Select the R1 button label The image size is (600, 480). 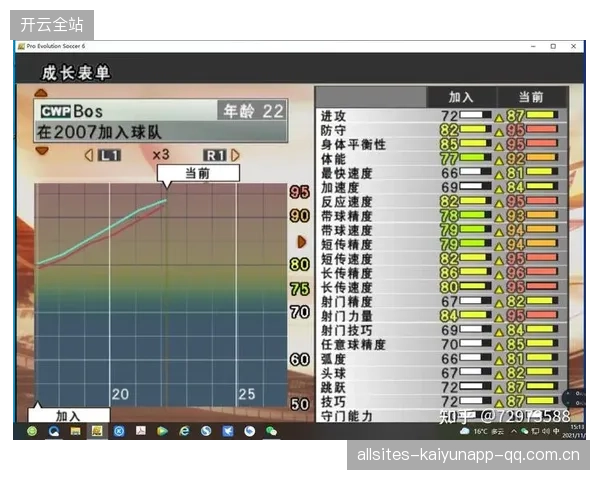point(215,155)
